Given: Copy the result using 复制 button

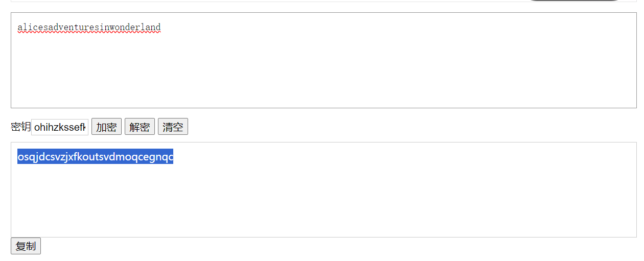Looking at the screenshot, I should pyautogui.click(x=26, y=246).
